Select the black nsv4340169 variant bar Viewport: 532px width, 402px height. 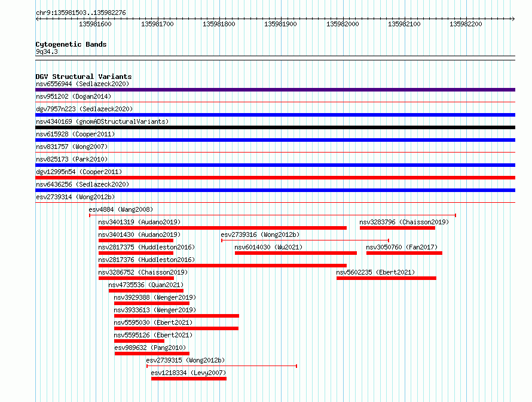pos(275,127)
